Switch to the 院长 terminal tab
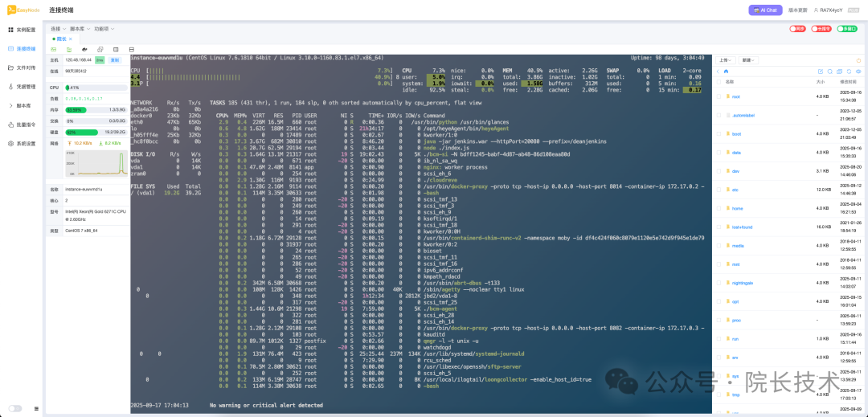Screen dimensions: 868x417 61,39
